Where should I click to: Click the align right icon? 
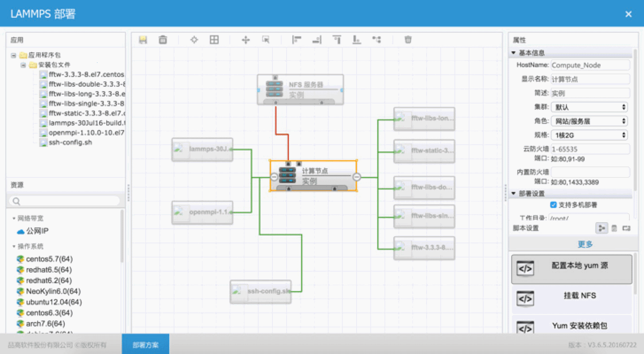317,40
